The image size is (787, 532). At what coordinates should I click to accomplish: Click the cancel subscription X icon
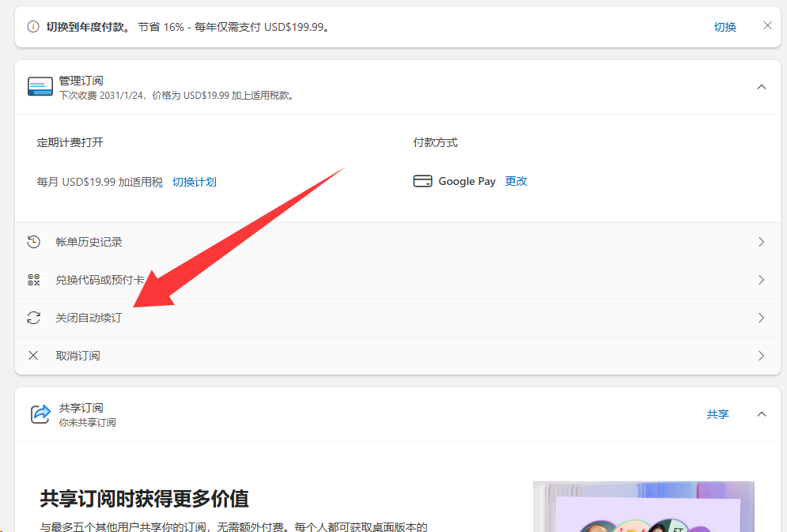coord(33,356)
